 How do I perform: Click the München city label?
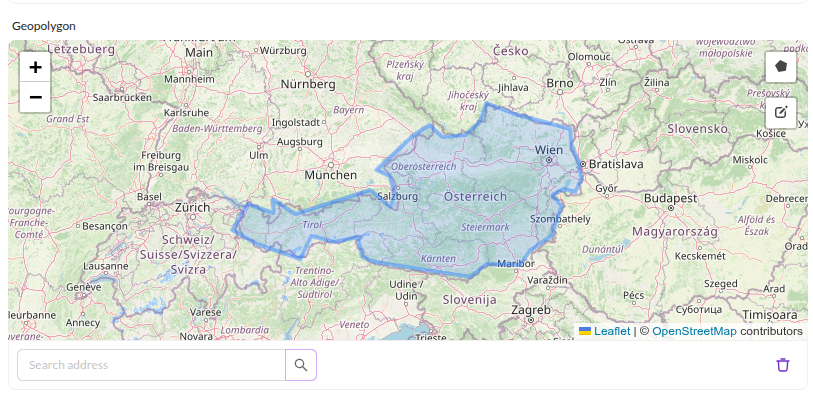point(331,175)
